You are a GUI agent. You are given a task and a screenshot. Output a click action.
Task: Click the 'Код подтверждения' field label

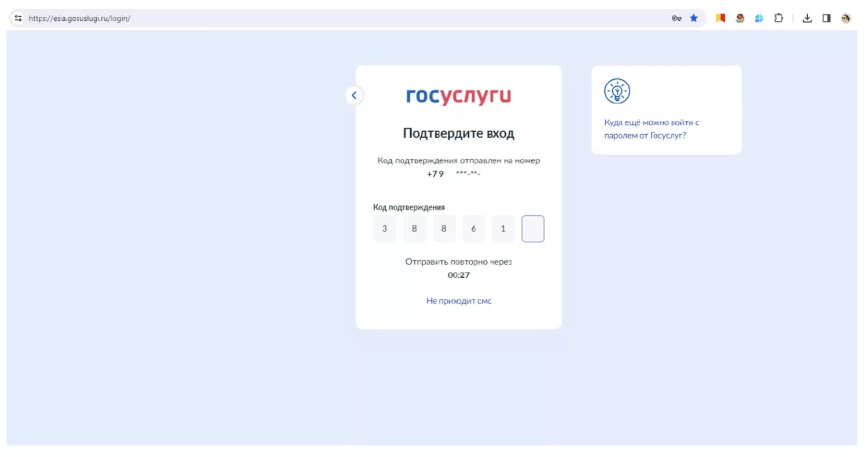[x=409, y=207]
